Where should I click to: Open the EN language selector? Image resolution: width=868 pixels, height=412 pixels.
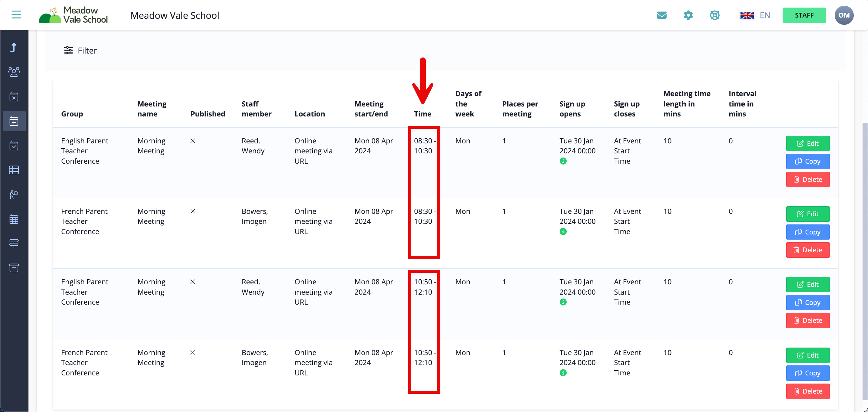pos(765,15)
